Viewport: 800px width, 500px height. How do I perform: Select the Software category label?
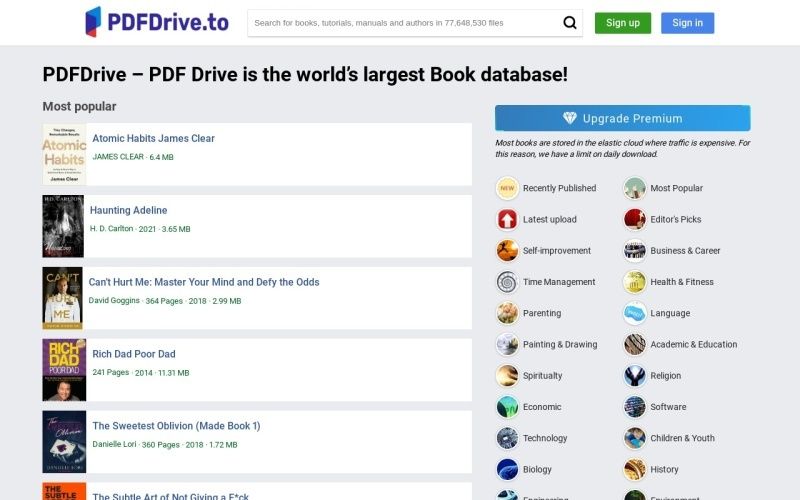click(x=668, y=407)
